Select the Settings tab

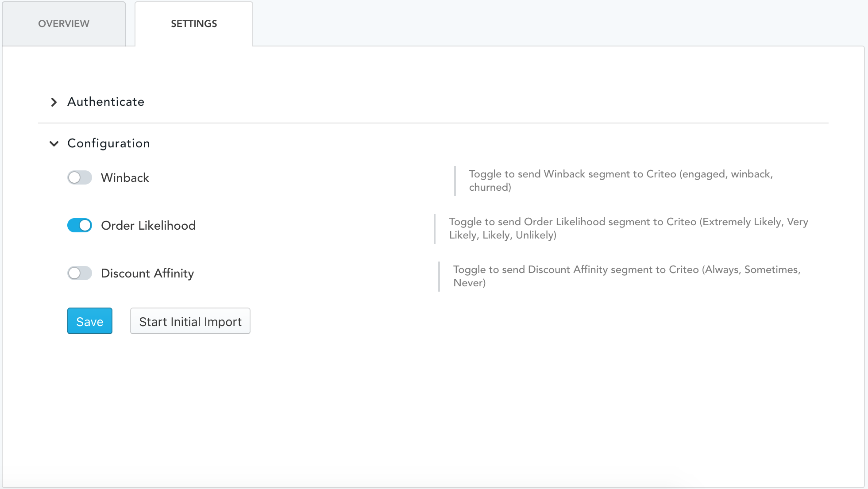click(194, 23)
